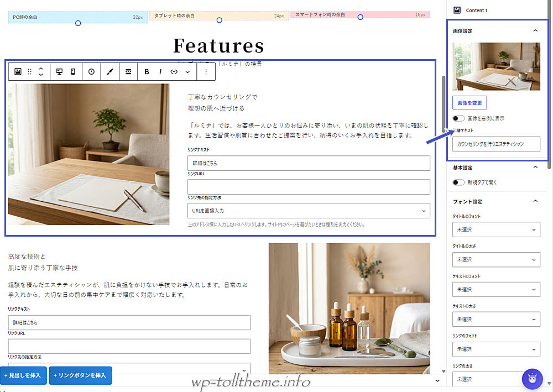This screenshot has height=392, width=553.
Task: Open the テキストのフォント dropdown
Action: (x=496, y=289)
